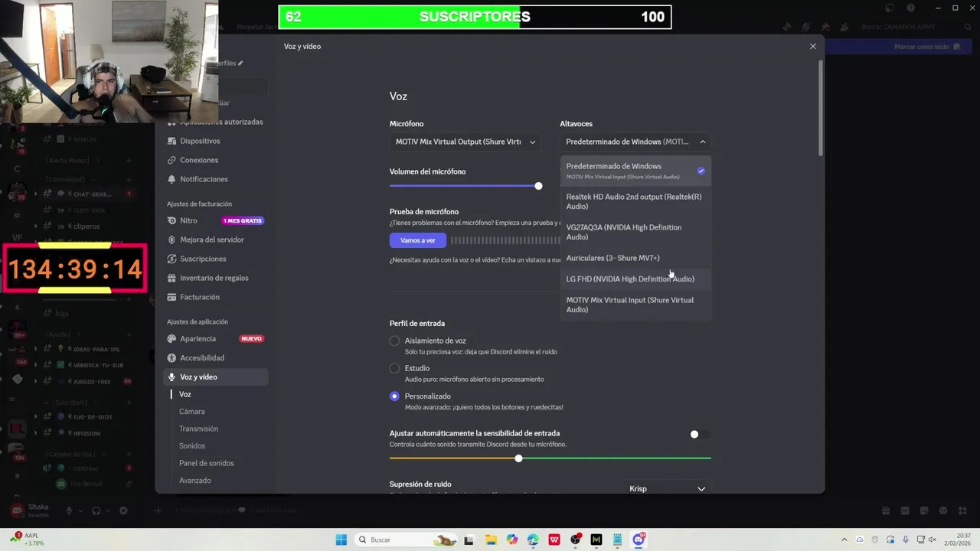Click the red WPS icon in taskbar
Viewport: 980px width, 551px height.
(x=554, y=540)
